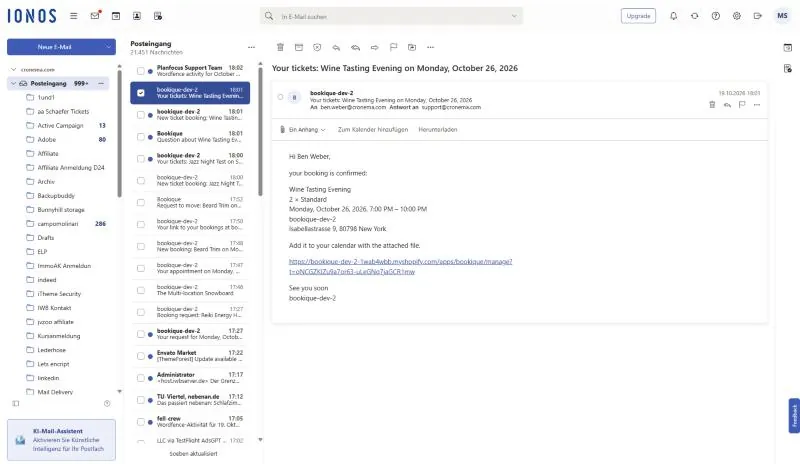Collapse the Posteingang folder chevron
The height and width of the screenshot is (464, 800).
pos(13,83)
